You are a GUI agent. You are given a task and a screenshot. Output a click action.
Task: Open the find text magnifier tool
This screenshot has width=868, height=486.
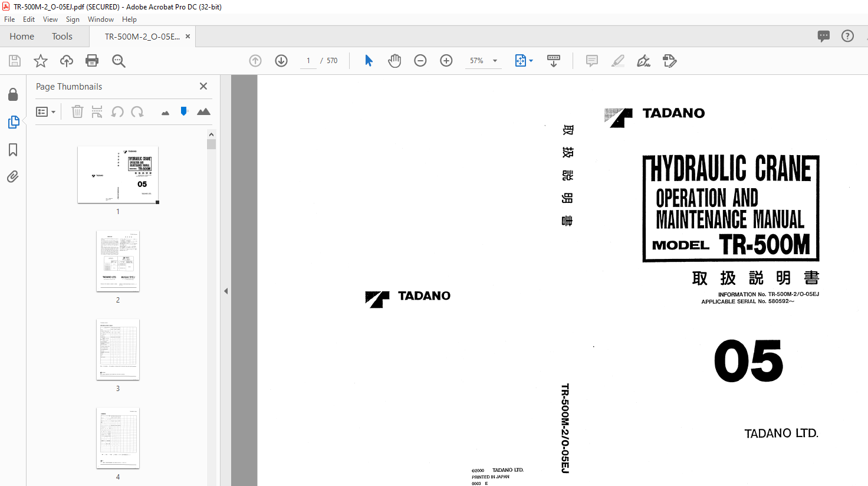pos(119,61)
